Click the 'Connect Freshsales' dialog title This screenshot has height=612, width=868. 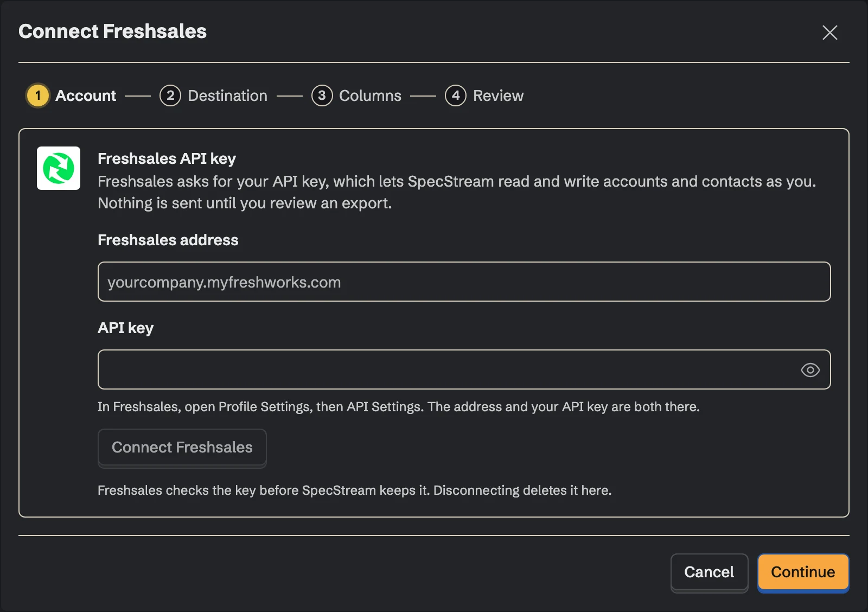click(113, 31)
